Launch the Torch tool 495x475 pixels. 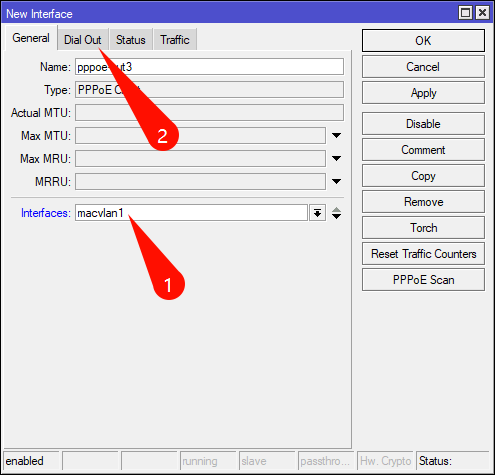[423, 228]
